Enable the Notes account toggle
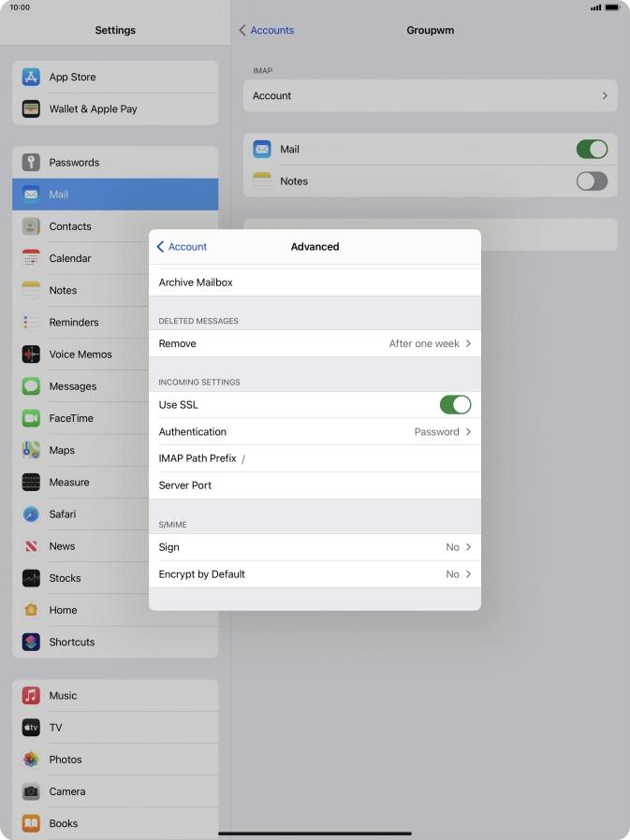This screenshot has height=840, width=630. (592, 181)
